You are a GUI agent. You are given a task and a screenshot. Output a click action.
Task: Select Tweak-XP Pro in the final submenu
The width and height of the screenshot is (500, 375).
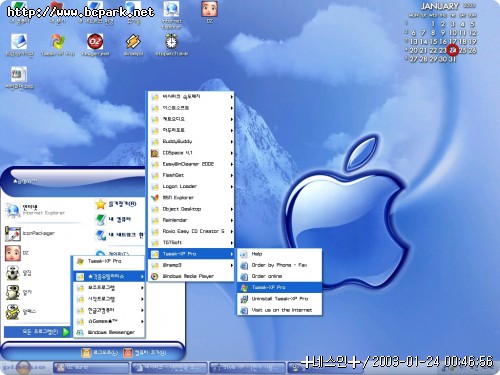click(x=279, y=287)
